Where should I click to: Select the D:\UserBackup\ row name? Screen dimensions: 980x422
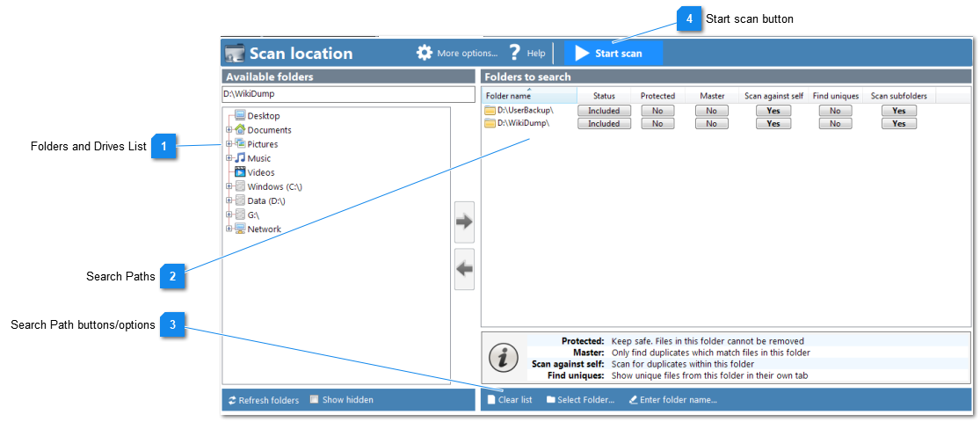click(526, 111)
